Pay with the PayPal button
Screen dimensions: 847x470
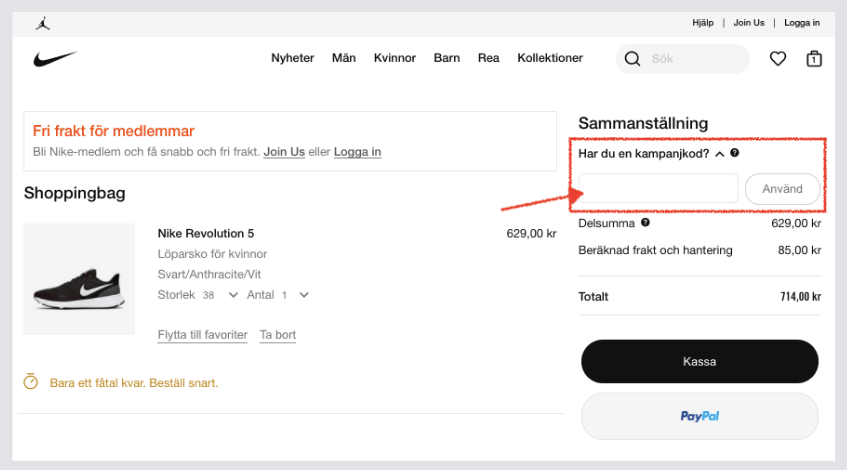pos(700,416)
